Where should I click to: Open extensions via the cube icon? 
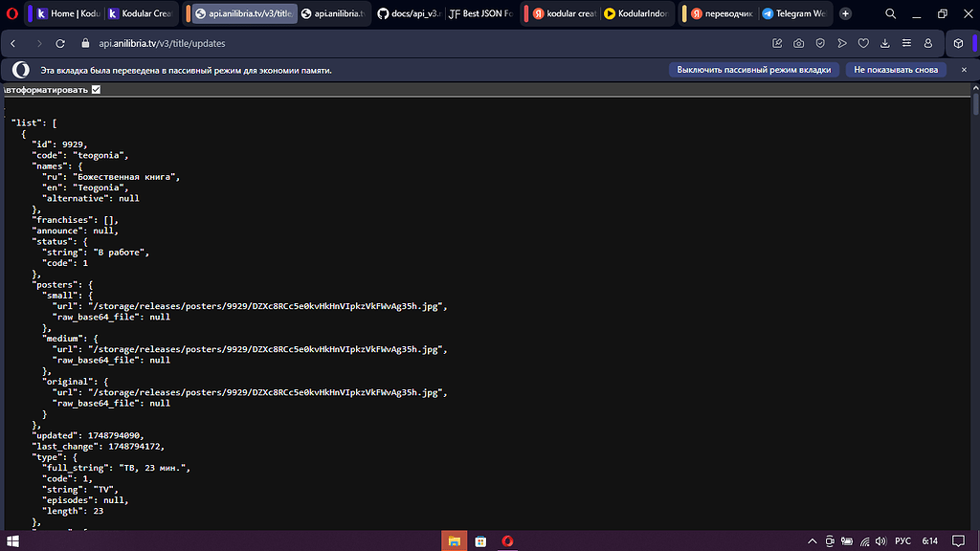[959, 43]
